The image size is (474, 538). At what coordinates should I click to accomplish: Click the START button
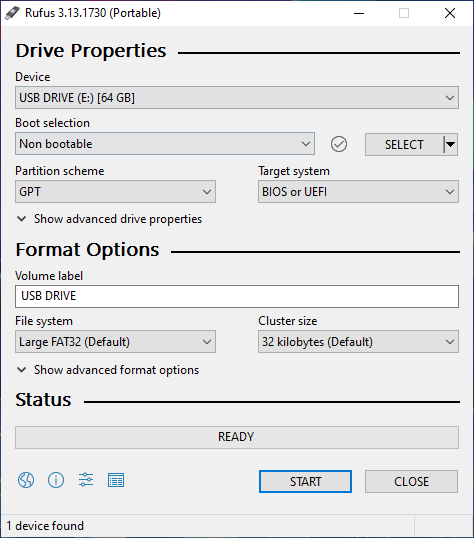[x=305, y=481]
